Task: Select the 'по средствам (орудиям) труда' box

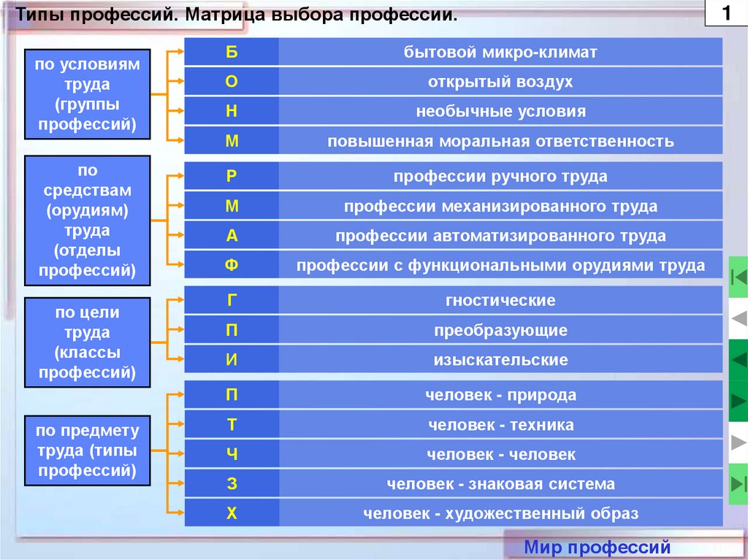Action: [88, 220]
